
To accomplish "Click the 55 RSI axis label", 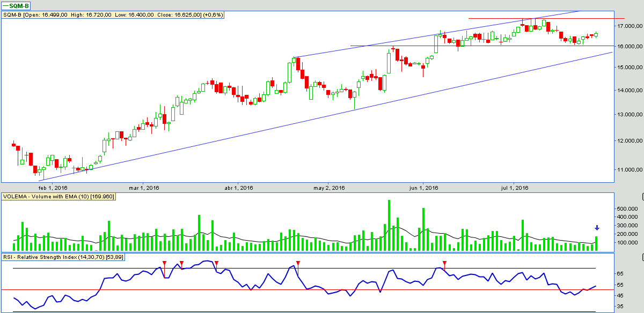I will coord(620,285).
